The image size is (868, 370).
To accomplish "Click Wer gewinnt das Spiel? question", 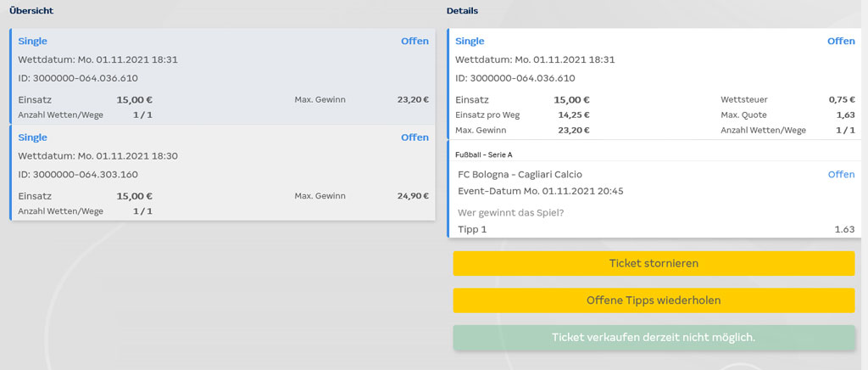I will (x=511, y=213).
